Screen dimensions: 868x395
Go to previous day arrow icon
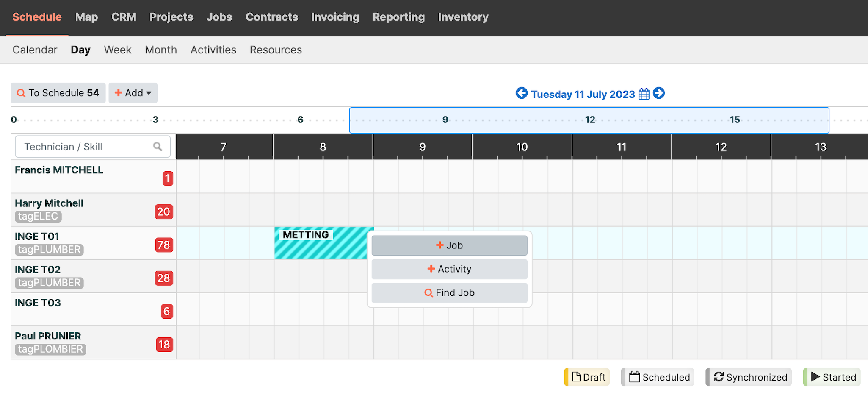point(522,93)
